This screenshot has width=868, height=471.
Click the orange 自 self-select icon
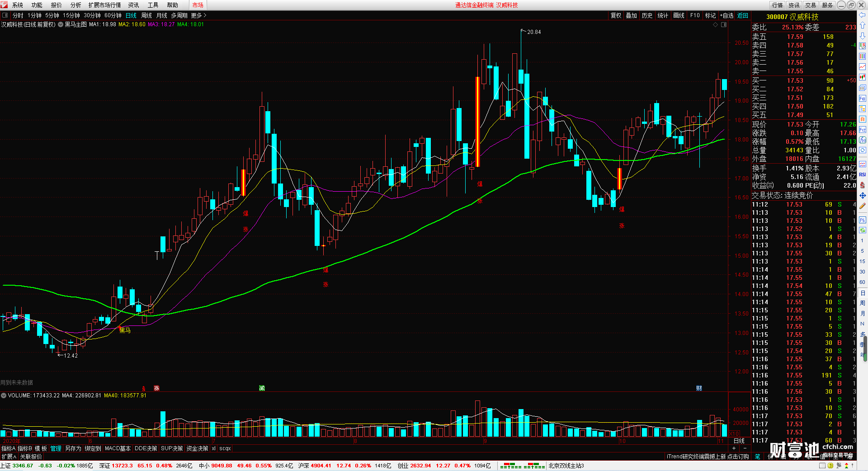tap(862, 119)
